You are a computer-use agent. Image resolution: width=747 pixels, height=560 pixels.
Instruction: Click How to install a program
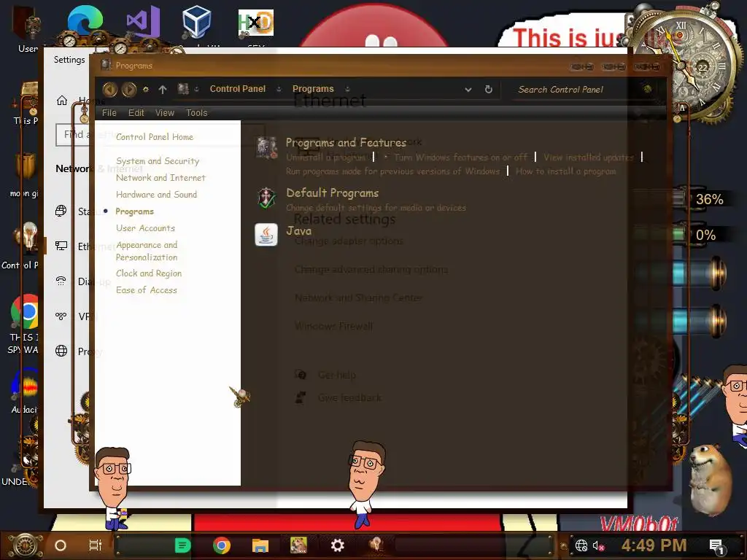click(566, 171)
